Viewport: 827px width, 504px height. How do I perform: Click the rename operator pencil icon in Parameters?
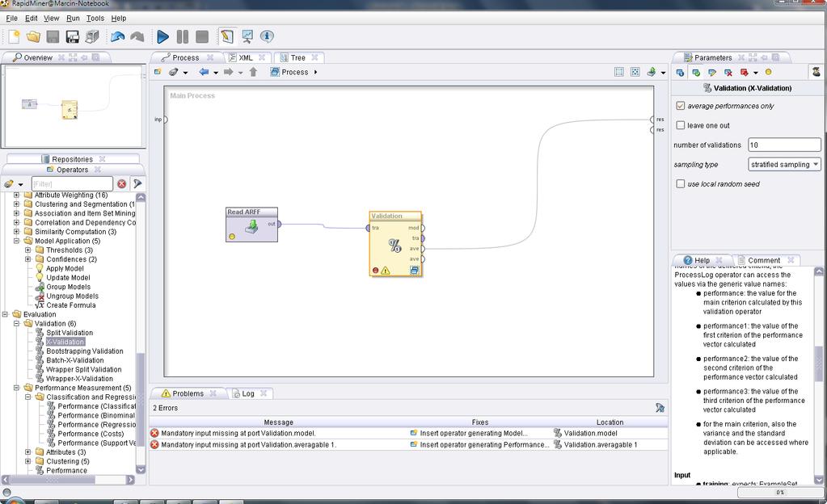click(712, 72)
